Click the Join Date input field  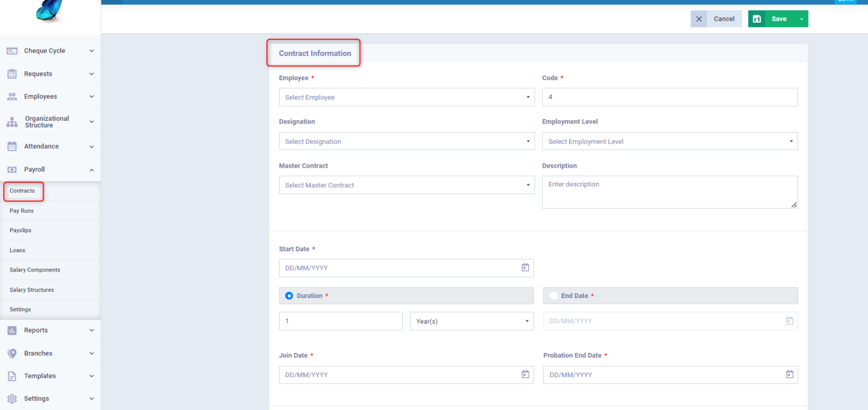(x=406, y=374)
